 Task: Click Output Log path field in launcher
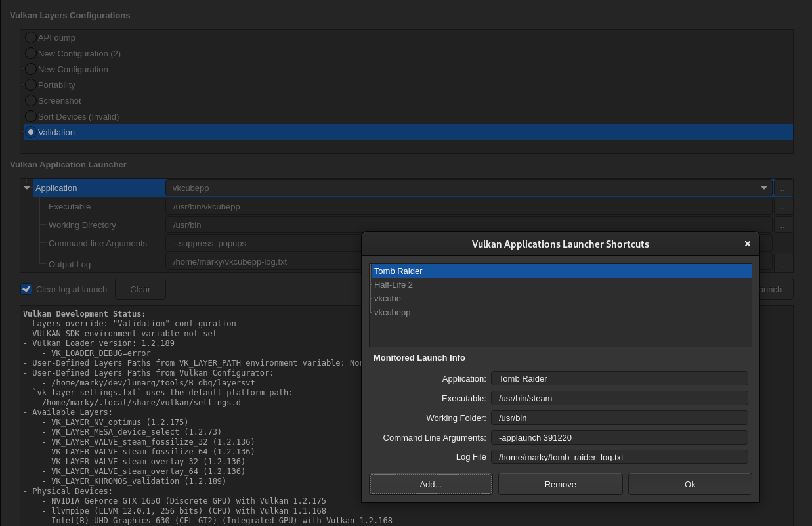(263, 261)
